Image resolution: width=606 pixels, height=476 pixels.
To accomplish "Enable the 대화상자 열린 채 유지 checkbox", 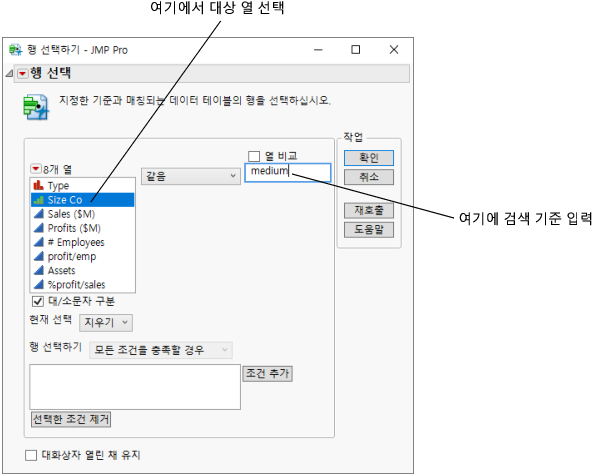I will coord(31,455).
